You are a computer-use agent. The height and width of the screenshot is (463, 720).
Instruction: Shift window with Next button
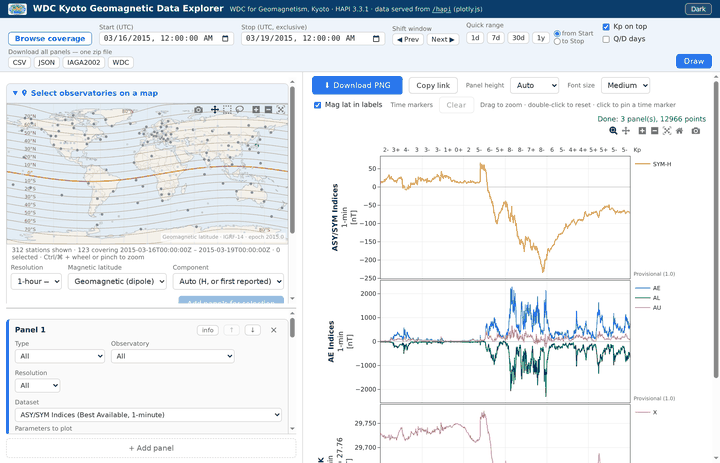(443, 40)
